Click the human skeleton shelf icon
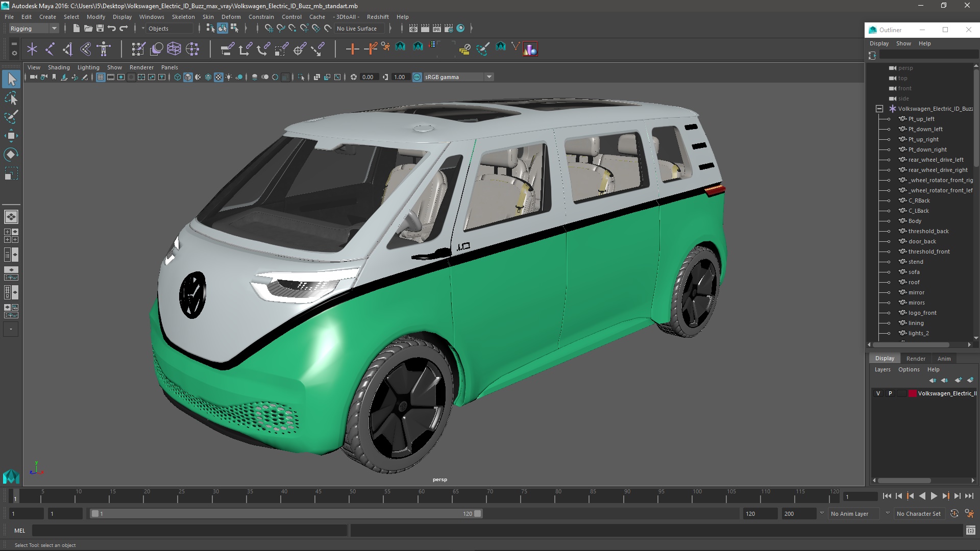This screenshot has height=551, width=980. point(104,49)
